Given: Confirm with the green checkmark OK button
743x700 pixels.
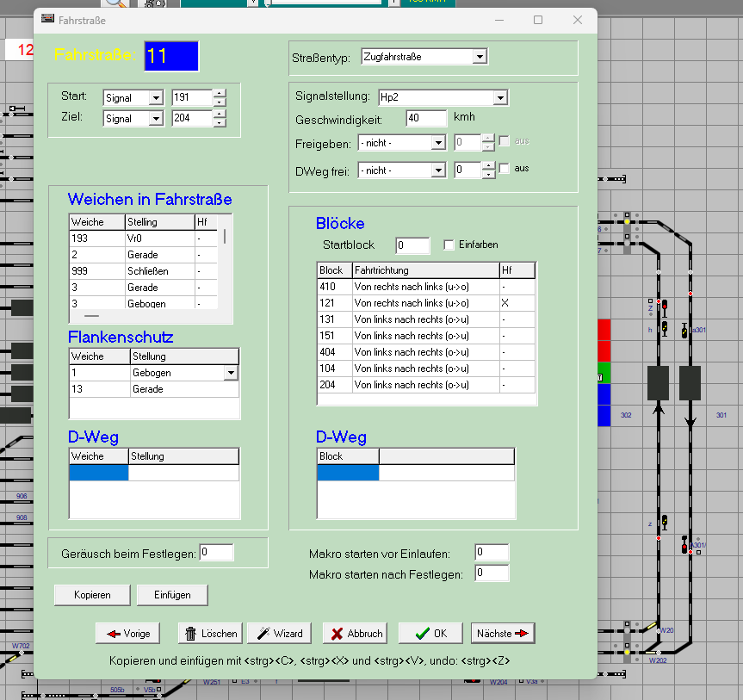Looking at the screenshot, I should 430,633.
